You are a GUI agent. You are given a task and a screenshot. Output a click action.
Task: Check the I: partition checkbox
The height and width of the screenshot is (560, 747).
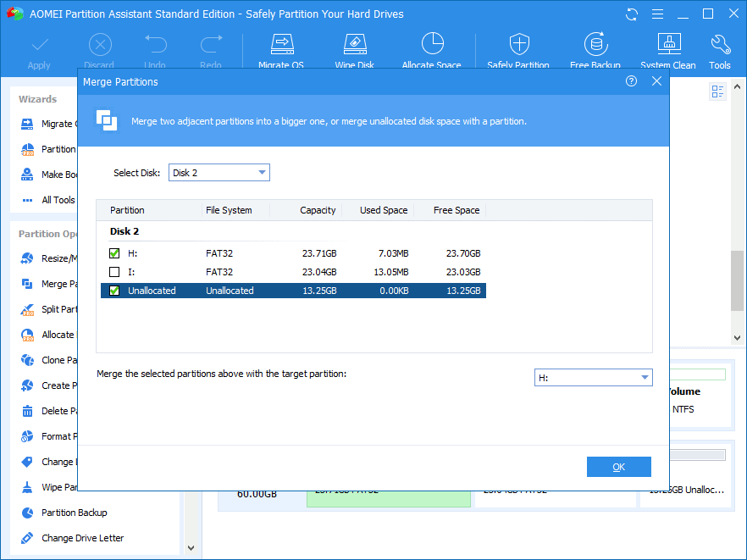click(x=114, y=272)
